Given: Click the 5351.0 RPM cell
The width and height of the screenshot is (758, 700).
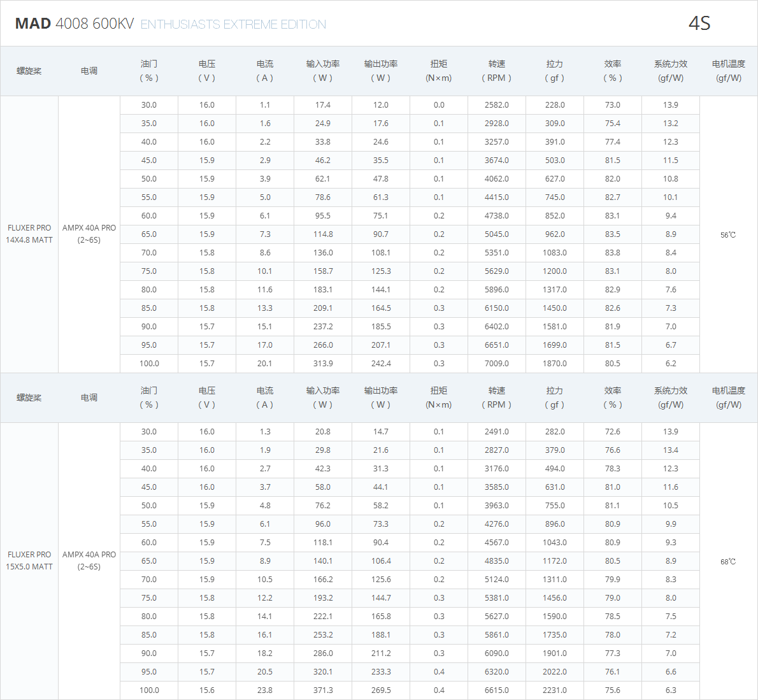Looking at the screenshot, I should 497,253.
